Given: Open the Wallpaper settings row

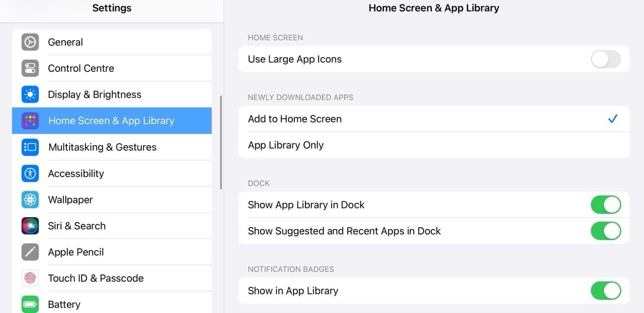Looking at the screenshot, I should click(70, 199).
